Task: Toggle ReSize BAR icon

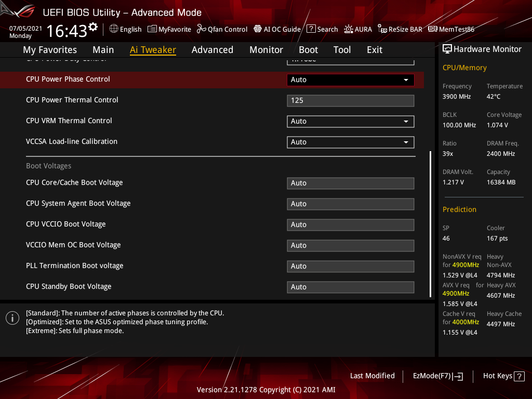Action: pos(382,29)
